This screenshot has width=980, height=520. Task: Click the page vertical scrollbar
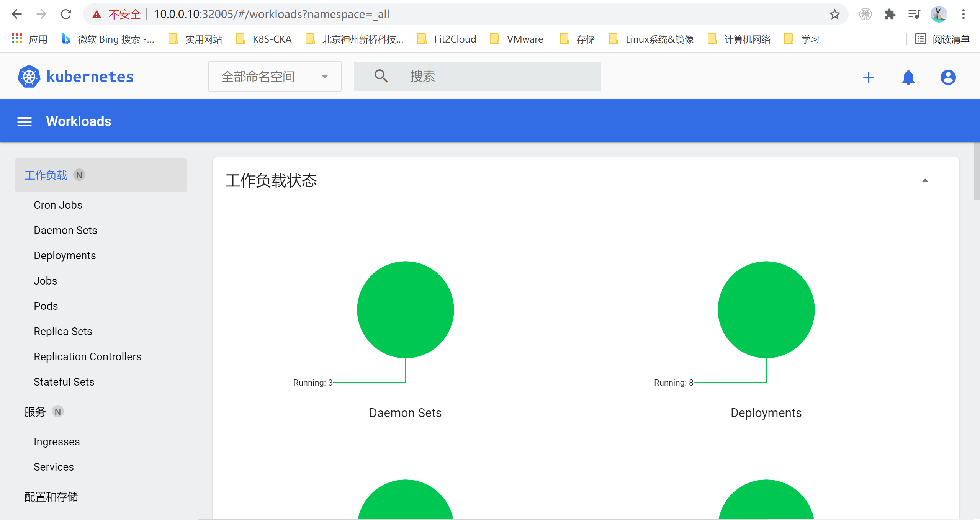coord(977,171)
